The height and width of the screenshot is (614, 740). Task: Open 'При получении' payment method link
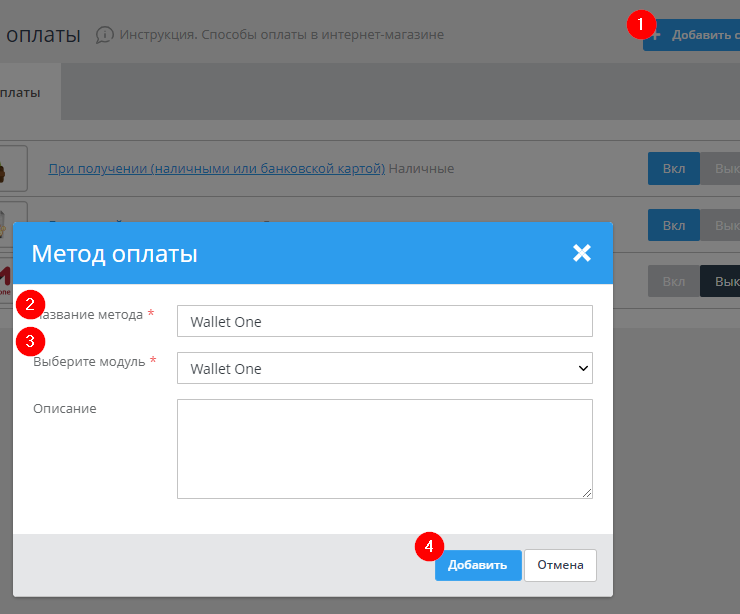pyautogui.click(x=216, y=168)
